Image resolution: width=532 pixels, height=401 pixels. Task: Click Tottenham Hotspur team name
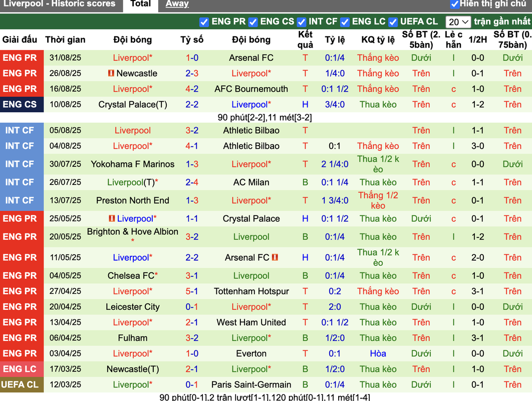251,291
